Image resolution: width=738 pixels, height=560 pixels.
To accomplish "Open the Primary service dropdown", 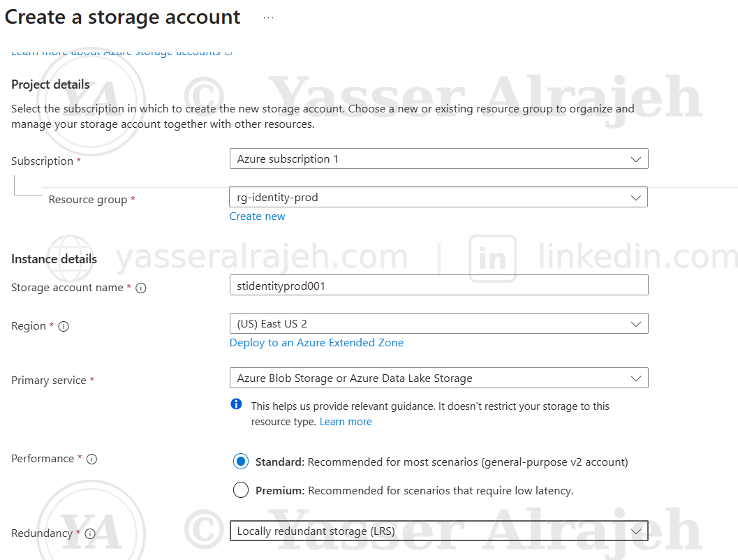I will pos(438,378).
